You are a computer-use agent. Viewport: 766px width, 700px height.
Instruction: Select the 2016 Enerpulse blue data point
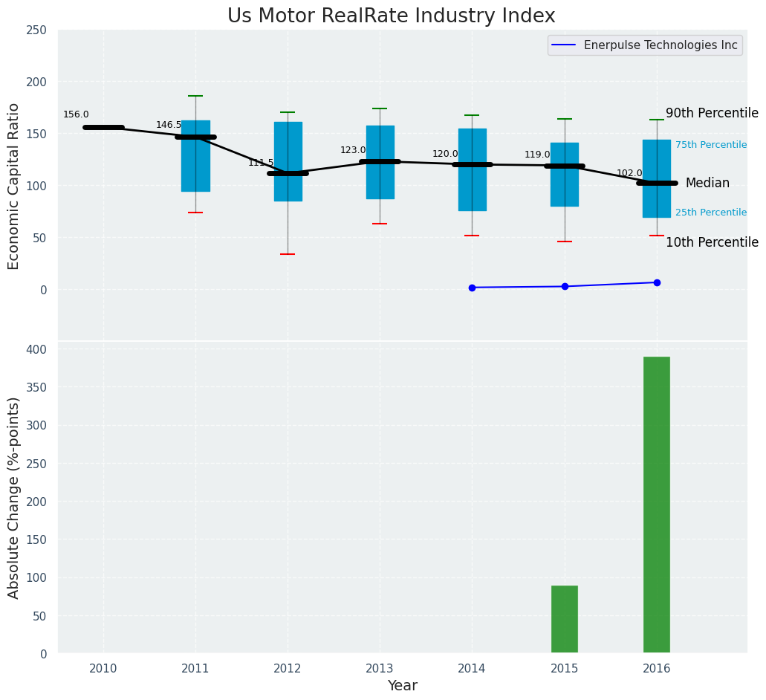[657, 282]
